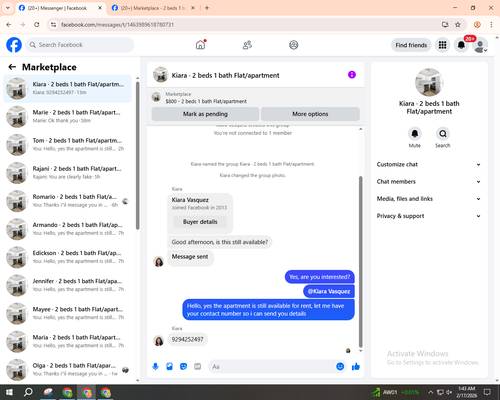The height and width of the screenshot is (400, 500).
Task: Open the taskbar notification center
Action: 487,392
